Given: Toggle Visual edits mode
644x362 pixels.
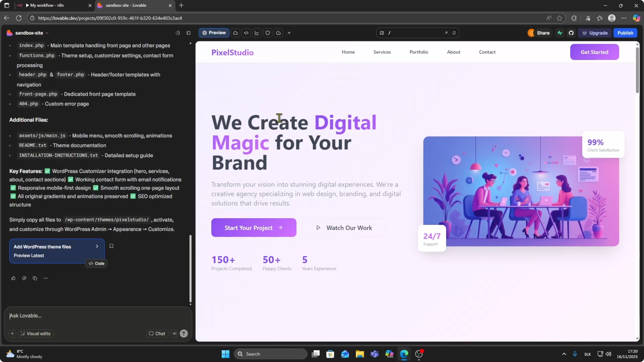Looking at the screenshot, I should (x=36, y=333).
